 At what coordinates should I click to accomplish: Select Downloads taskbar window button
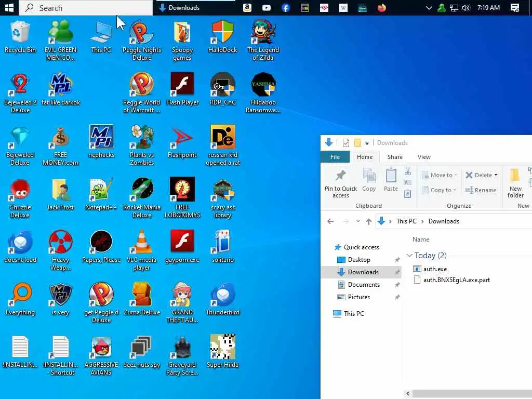coord(195,7)
